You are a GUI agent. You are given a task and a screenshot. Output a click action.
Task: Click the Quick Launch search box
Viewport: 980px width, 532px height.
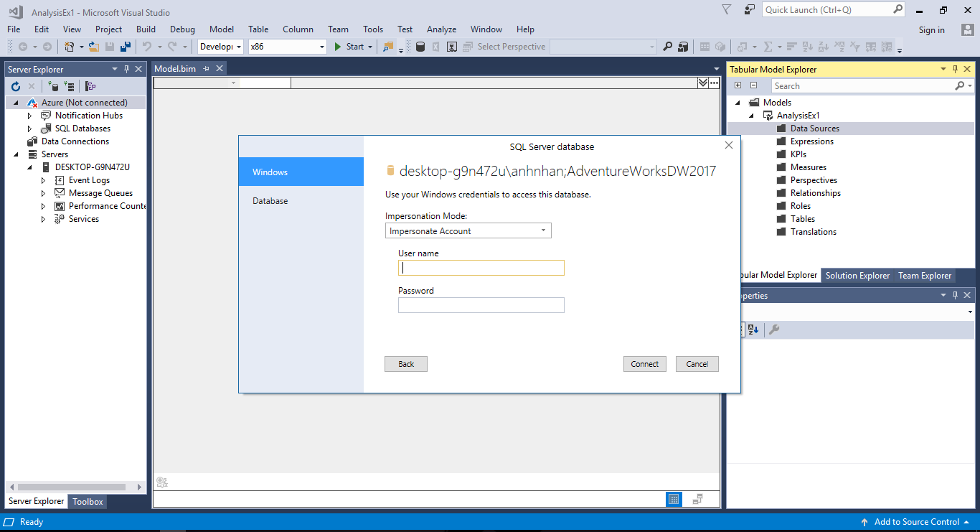pyautogui.click(x=834, y=9)
